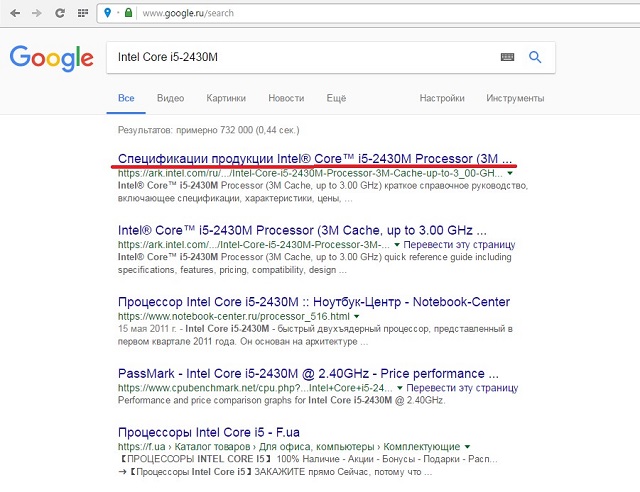640x492 pixels.
Task: Go forward with browser forward arrow
Action: tap(37, 13)
